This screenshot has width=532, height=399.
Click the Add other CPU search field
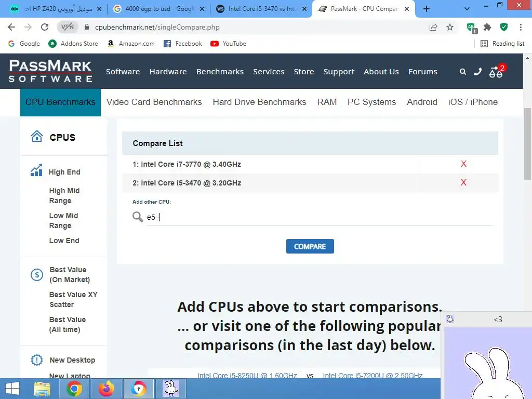[x=319, y=217]
